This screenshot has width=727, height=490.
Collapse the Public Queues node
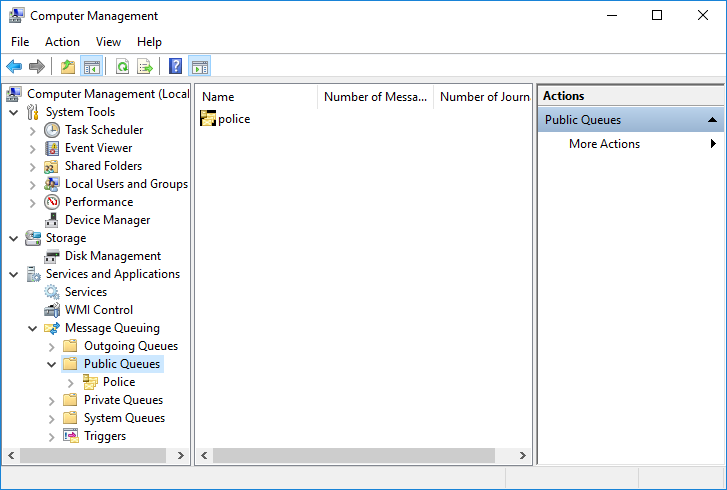pos(51,364)
